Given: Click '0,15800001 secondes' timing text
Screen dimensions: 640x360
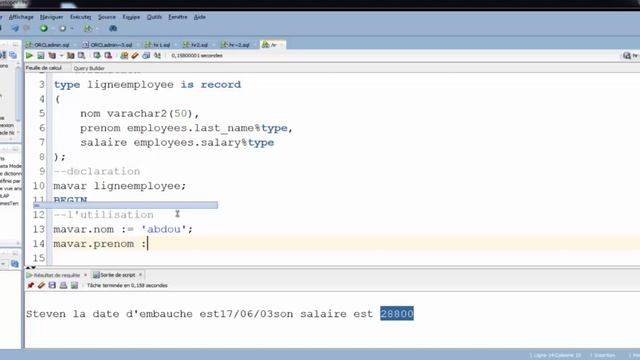Looking at the screenshot, I should click(197, 56).
